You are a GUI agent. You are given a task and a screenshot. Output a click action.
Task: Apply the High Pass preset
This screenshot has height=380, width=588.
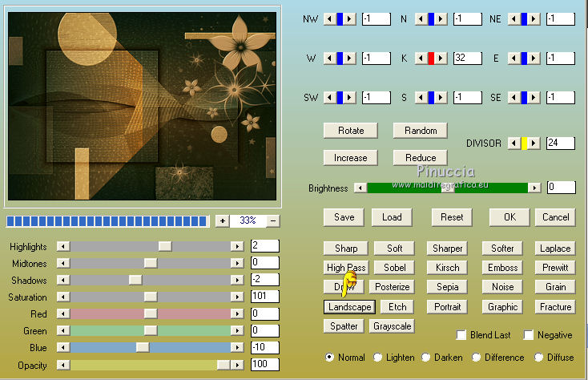tap(346, 268)
